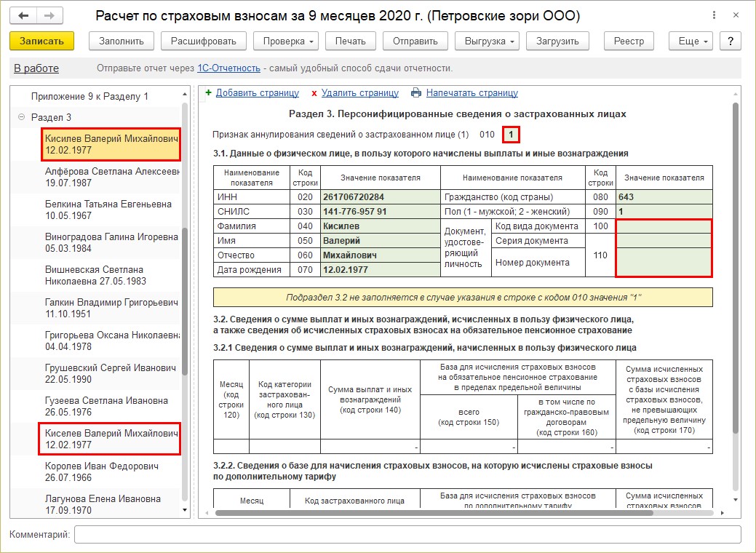
Task: Click the Отчество value Михайлович
Action: click(x=380, y=255)
